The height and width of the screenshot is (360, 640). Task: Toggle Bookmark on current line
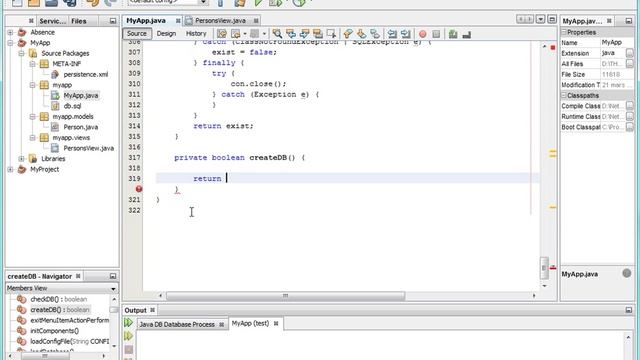point(375,33)
